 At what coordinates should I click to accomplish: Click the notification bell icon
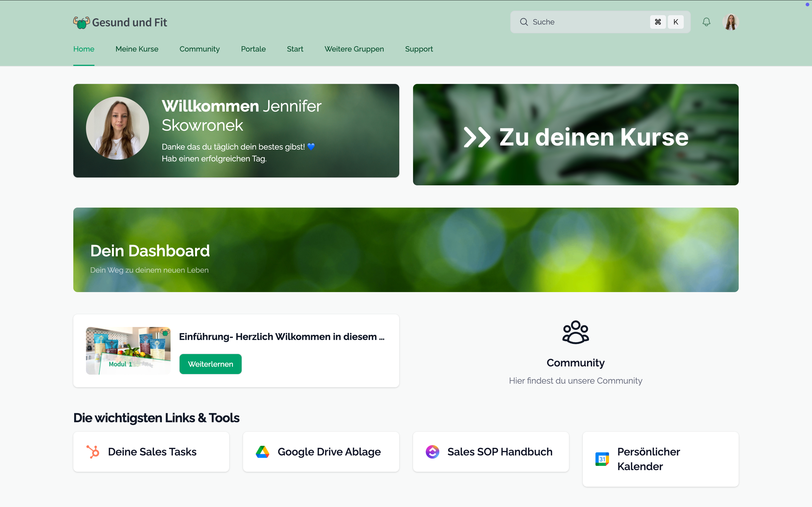coord(706,22)
